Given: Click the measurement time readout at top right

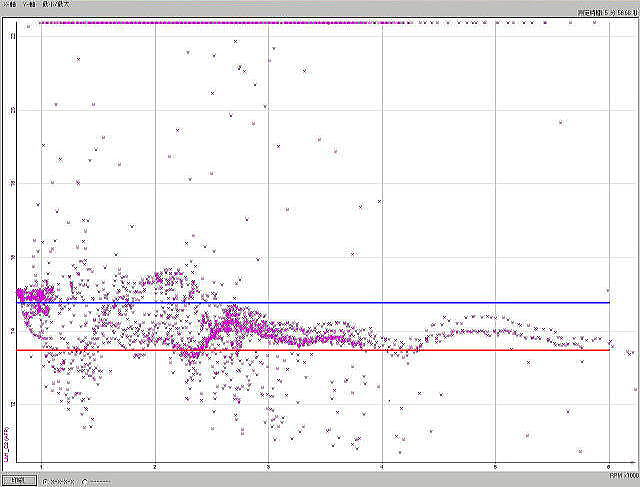Looking at the screenshot, I should 607,13.
